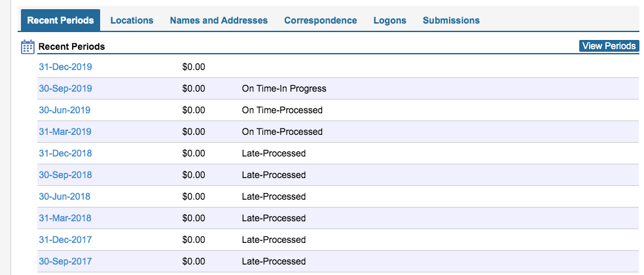Click the View Periods button
This screenshot has height=275, width=644.
609,46
